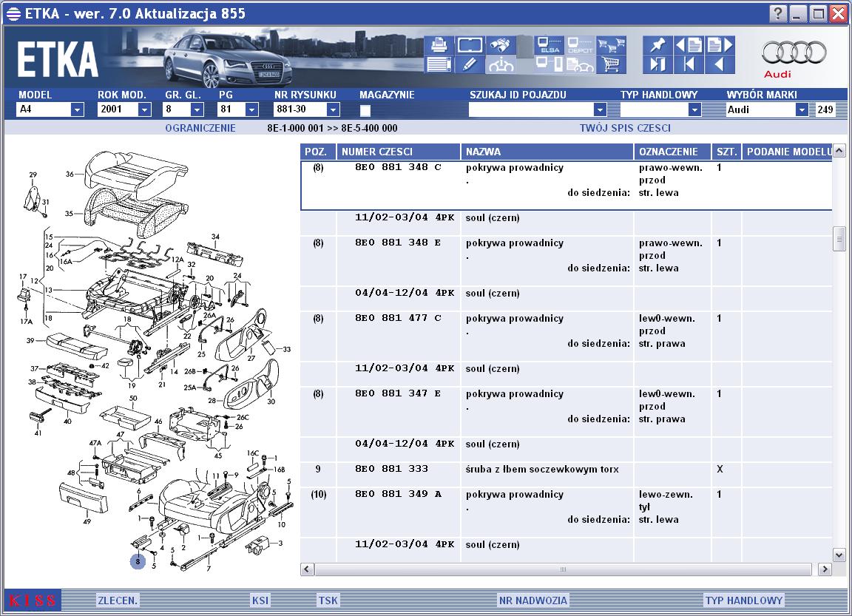Click the highlighted position 8 marker in diagram
Viewport: 852px width, 616px height.
tap(138, 561)
